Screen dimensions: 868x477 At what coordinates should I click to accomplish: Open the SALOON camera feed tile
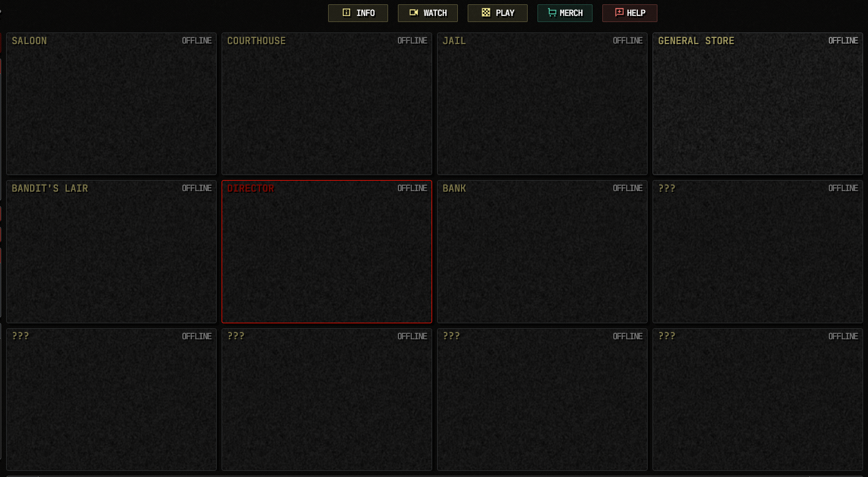click(111, 104)
